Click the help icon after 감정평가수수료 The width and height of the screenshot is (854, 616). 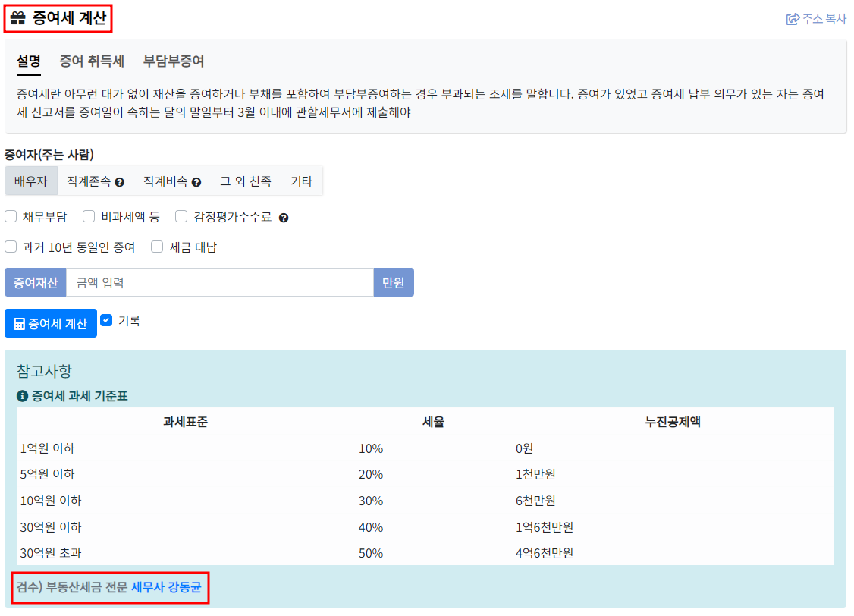pos(284,217)
